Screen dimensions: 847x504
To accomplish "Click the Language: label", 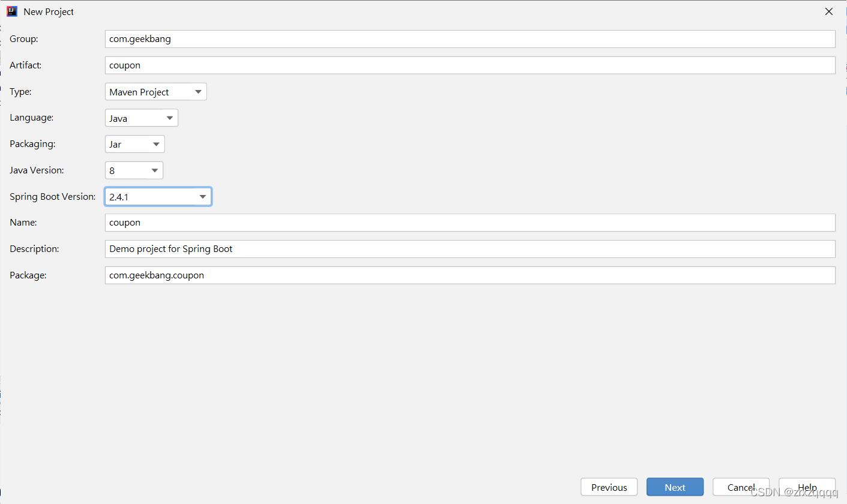I will pyautogui.click(x=32, y=118).
